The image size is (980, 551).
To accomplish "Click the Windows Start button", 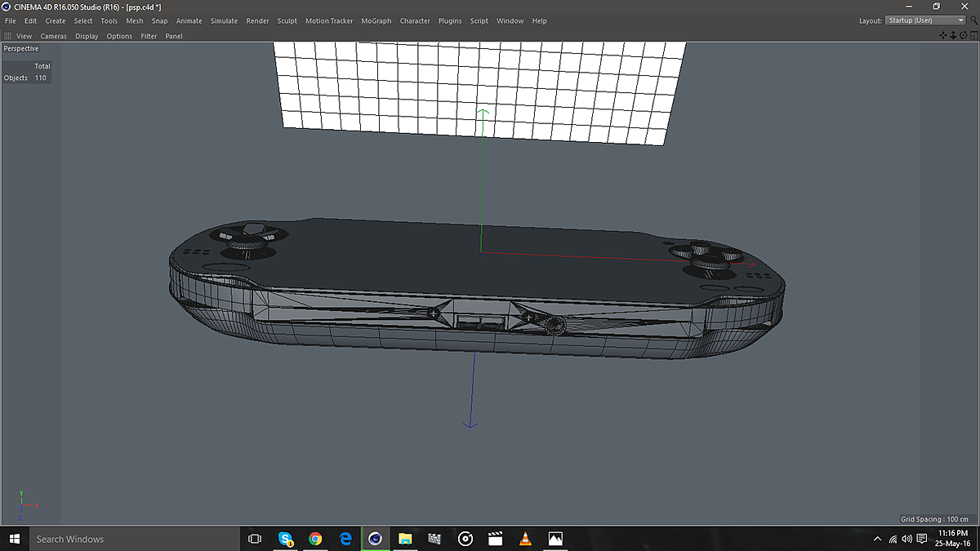I will tap(14, 539).
